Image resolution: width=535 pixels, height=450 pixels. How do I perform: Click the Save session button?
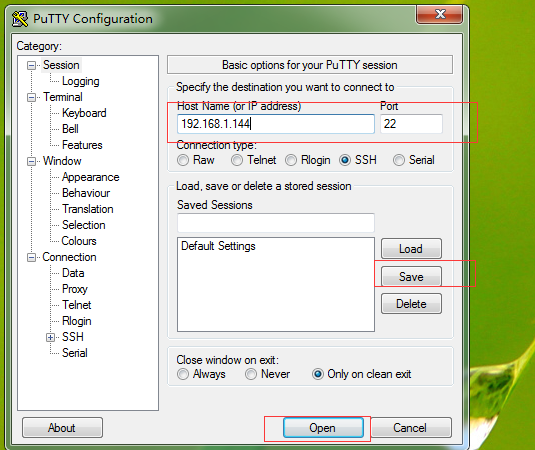(411, 276)
